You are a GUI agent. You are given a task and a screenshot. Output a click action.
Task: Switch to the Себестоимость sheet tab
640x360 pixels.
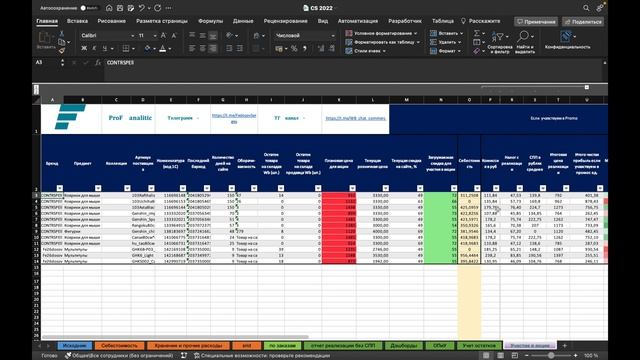(120, 346)
